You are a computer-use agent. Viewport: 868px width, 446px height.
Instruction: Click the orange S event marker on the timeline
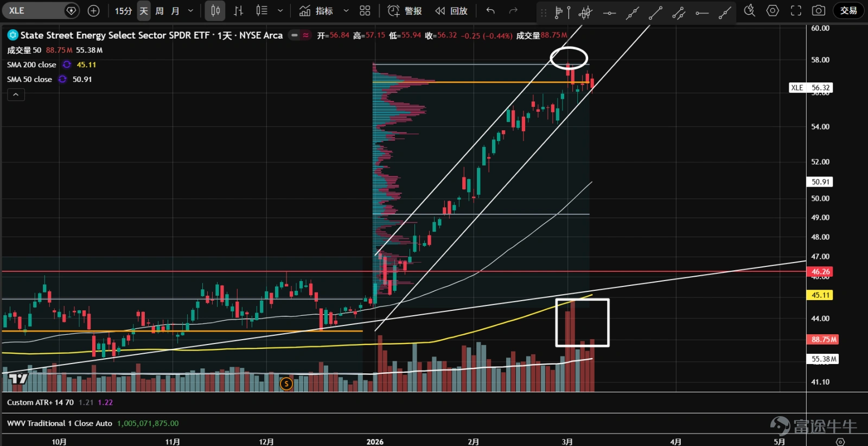tap(286, 384)
